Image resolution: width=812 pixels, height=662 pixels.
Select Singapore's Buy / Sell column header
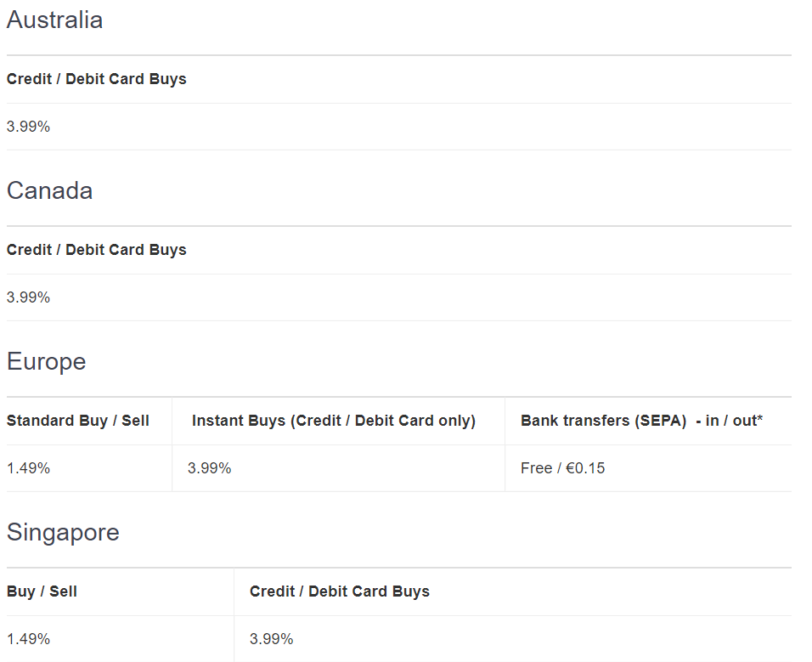pos(42,591)
